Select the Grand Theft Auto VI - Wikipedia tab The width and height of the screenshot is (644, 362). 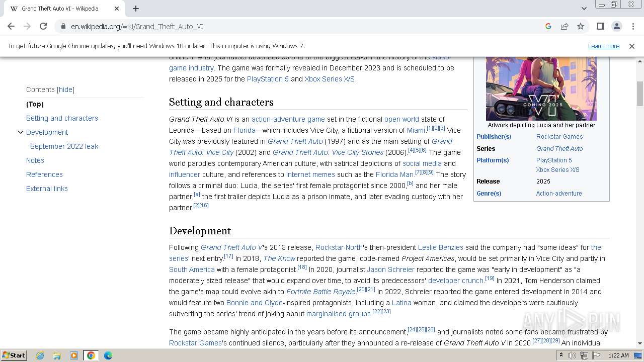pos(63,9)
